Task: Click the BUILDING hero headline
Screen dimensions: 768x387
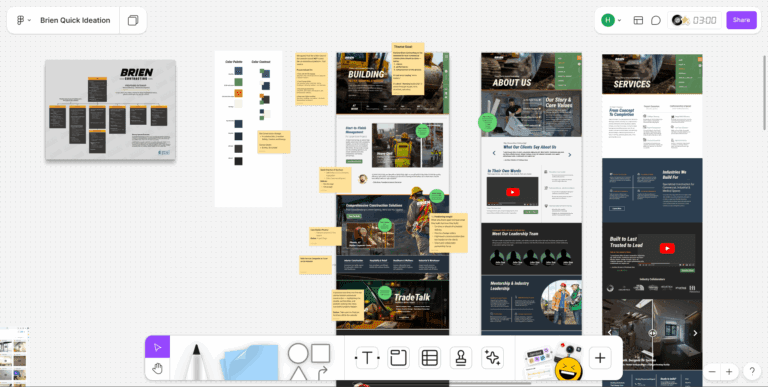Action: coord(365,74)
